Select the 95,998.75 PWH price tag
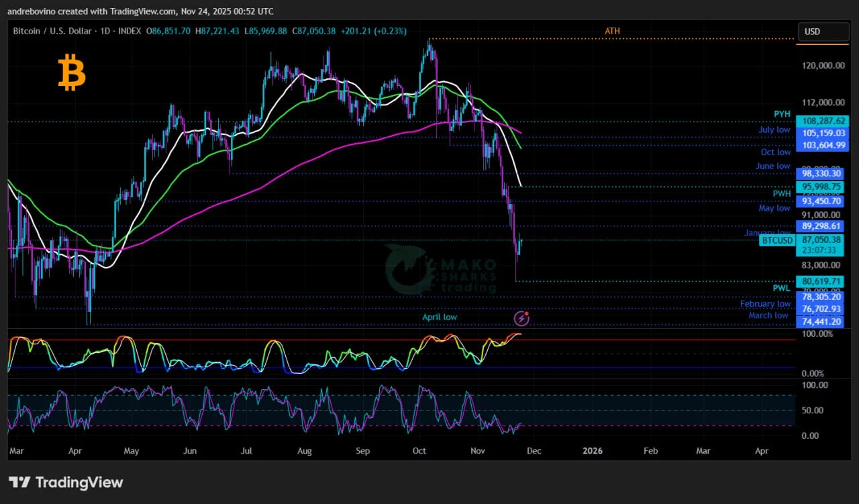The image size is (859, 504). point(822,187)
